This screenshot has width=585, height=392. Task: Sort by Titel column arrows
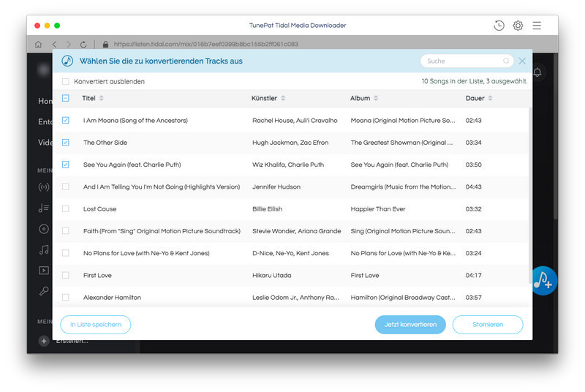pyautogui.click(x=102, y=98)
